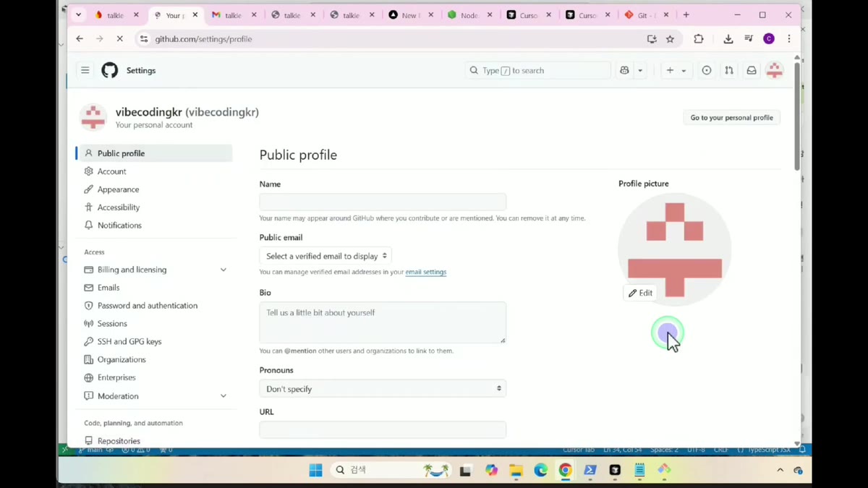Screen dimensions: 868x488
Task: Follow the email settings link
Action: point(426,272)
